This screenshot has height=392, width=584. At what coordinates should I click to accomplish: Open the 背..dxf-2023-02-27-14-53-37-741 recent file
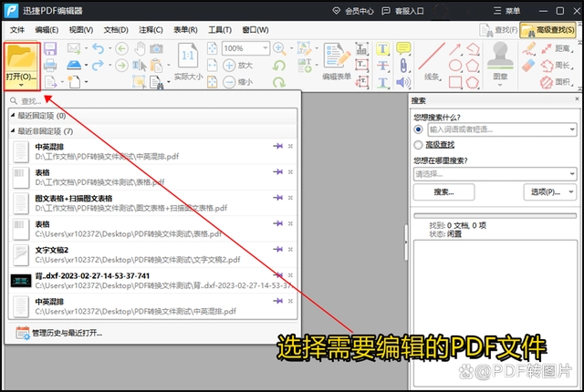point(152,281)
